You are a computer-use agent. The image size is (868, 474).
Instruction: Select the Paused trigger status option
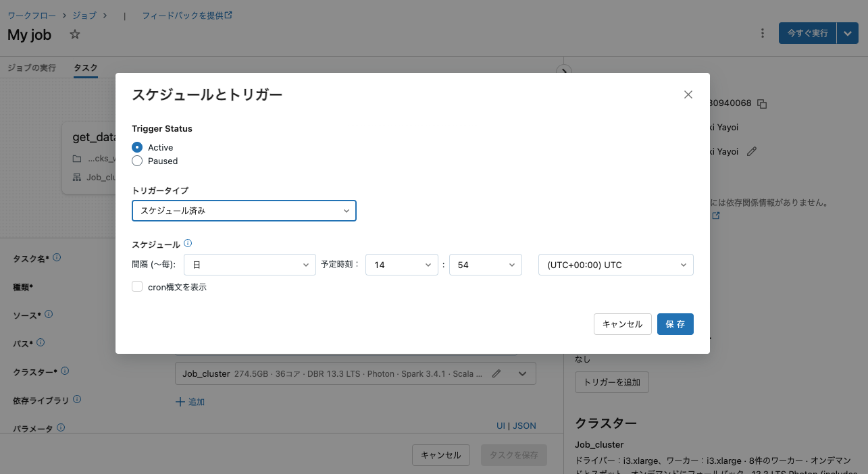[x=136, y=161]
